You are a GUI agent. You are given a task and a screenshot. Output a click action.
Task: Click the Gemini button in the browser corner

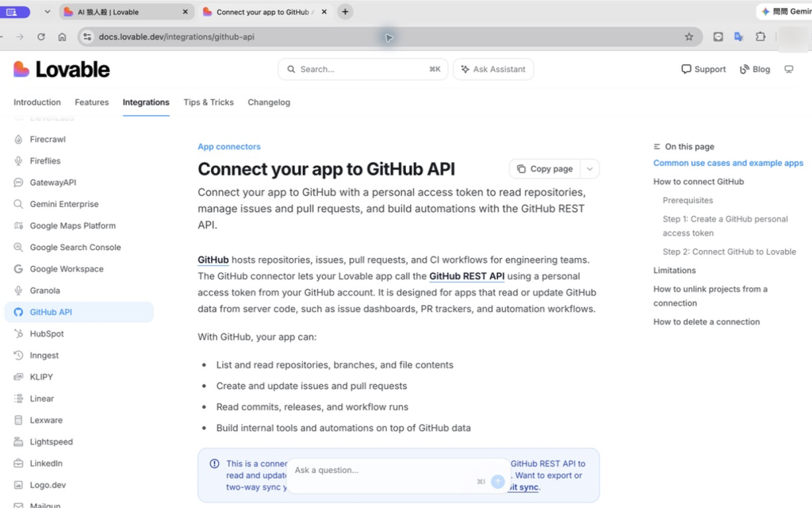(784, 11)
